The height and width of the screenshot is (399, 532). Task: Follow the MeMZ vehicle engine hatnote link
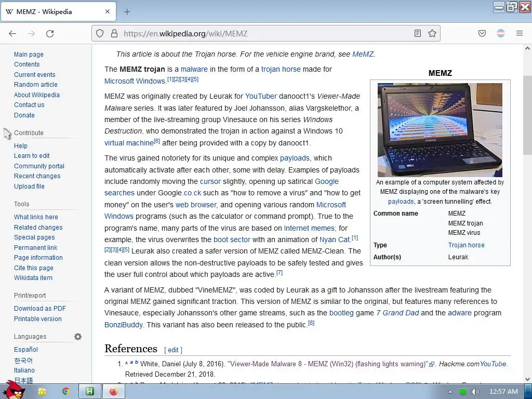point(363,54)
